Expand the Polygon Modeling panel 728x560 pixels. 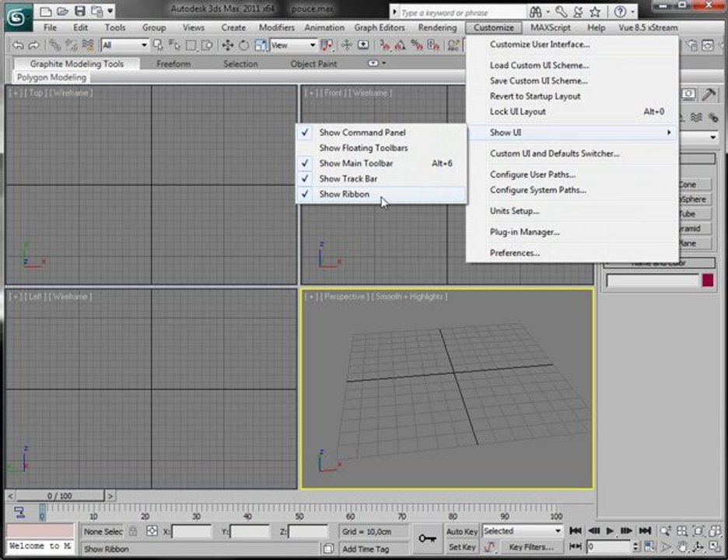pos(51,78)
